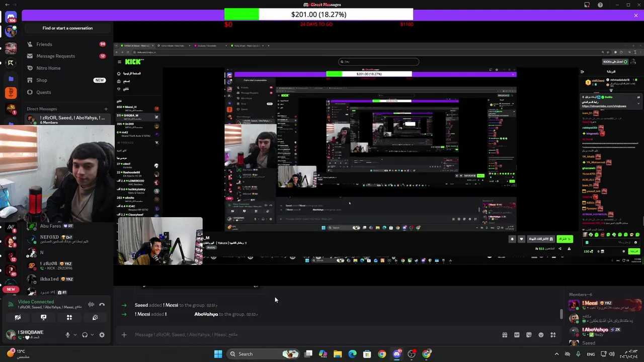Open attachment plus menu in message bar
This screenshot has height=362, width=644.
pos(124,335)
